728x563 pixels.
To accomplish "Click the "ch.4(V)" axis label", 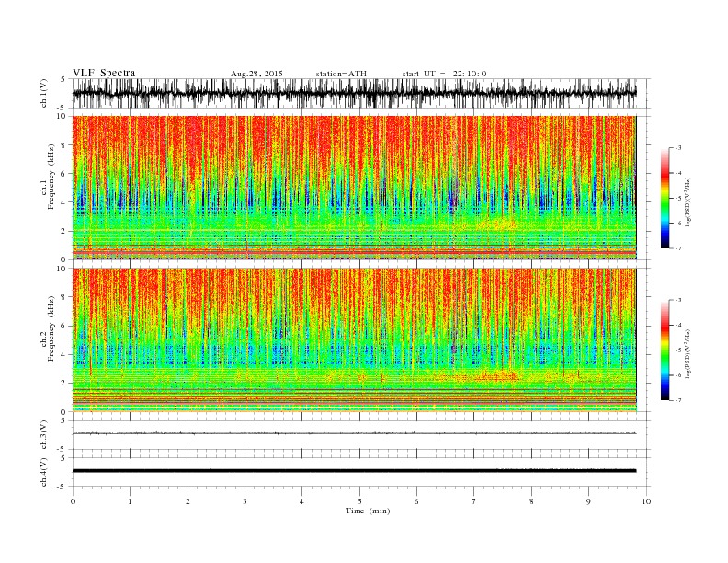I will click(x=44, y=472).
